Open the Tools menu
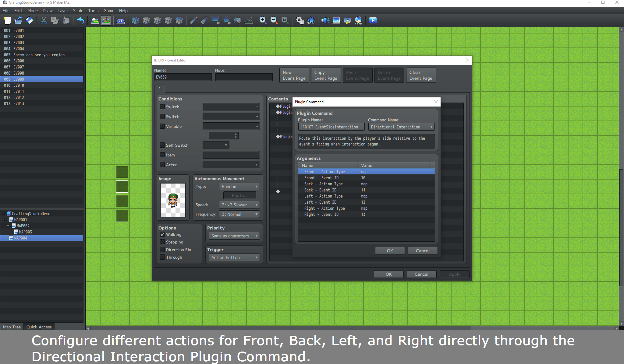 coord(93,11)
